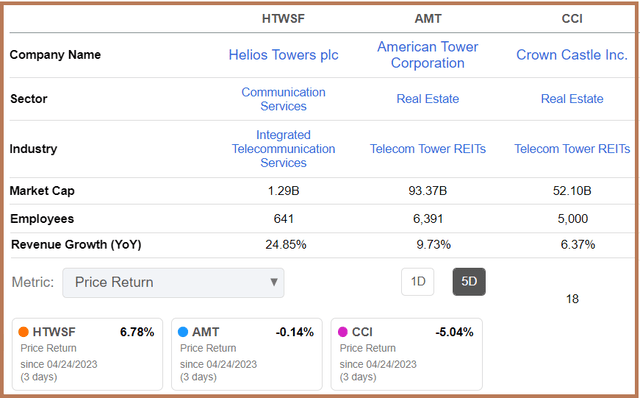Click the 6,391 employees value

pos(428,219)
